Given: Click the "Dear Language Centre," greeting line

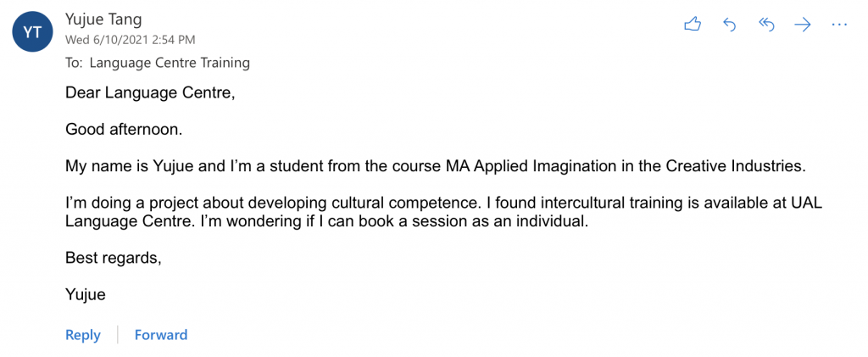Looking at the screenshot, I should pyautogui.click(x=149, y=92).
